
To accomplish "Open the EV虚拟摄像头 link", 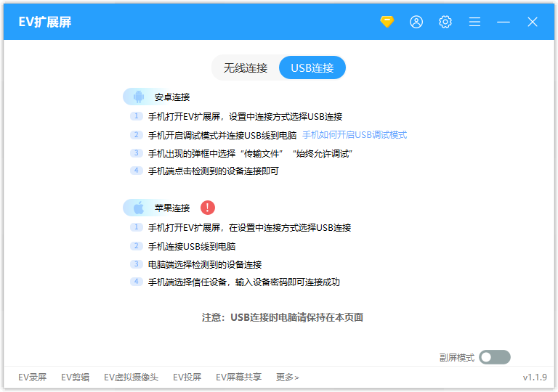I will point(131,377).
